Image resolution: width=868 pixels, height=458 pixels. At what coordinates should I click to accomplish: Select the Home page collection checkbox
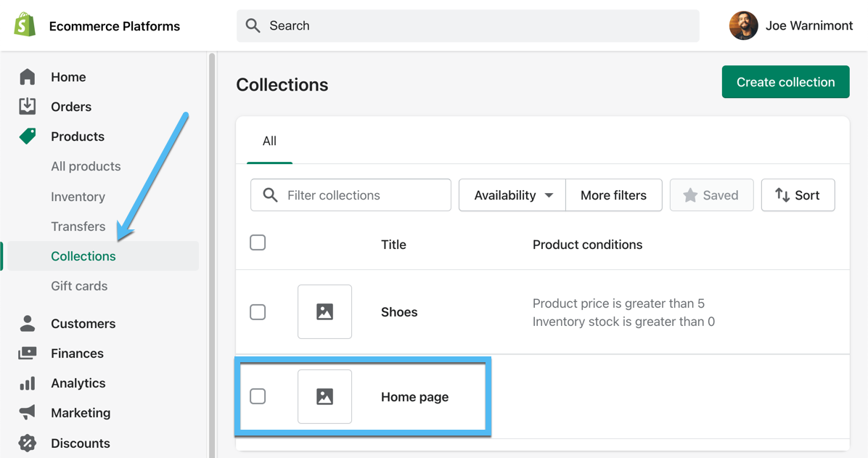tap(258, 396)
